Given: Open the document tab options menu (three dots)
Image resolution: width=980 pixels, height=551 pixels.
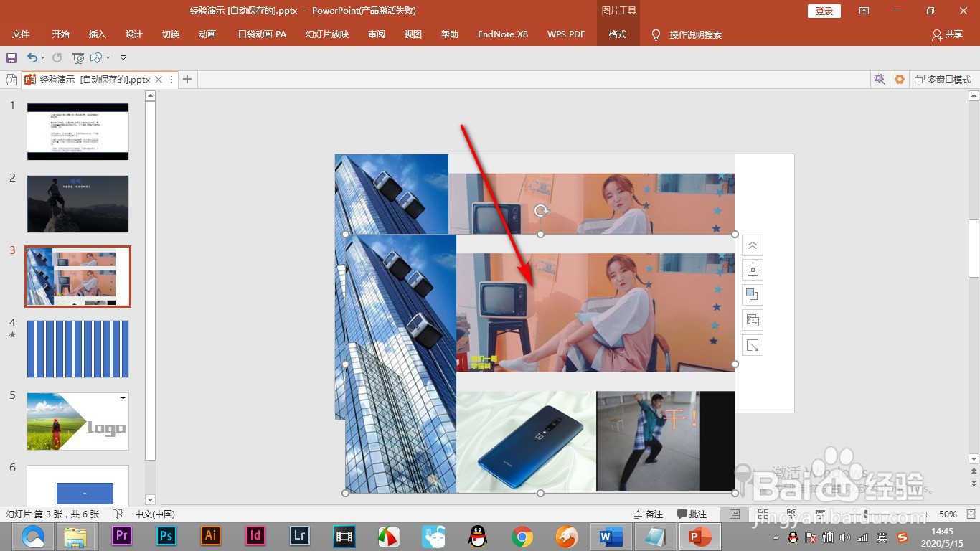Looking at the screenshot, I should tap(171, 80).
